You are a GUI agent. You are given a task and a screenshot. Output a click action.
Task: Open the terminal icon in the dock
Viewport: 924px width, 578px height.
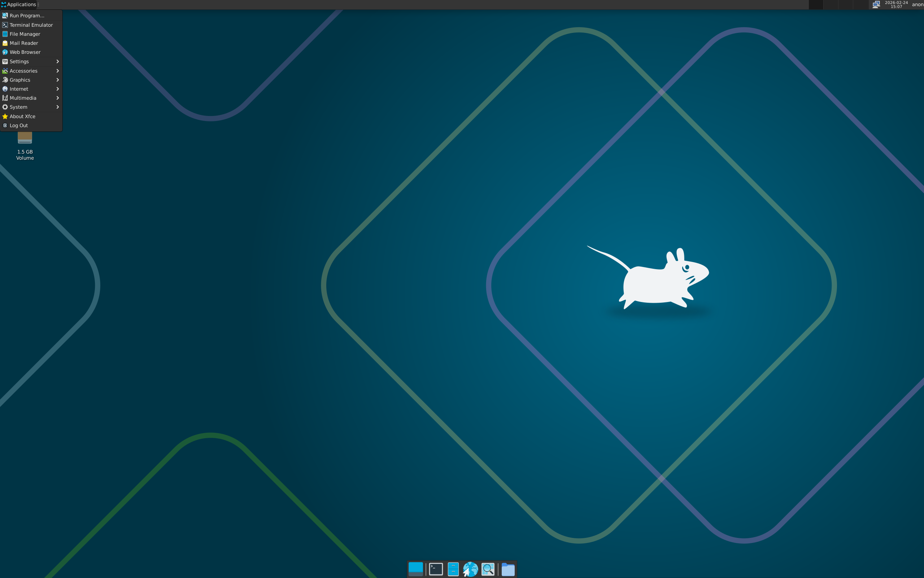(436, 569)
